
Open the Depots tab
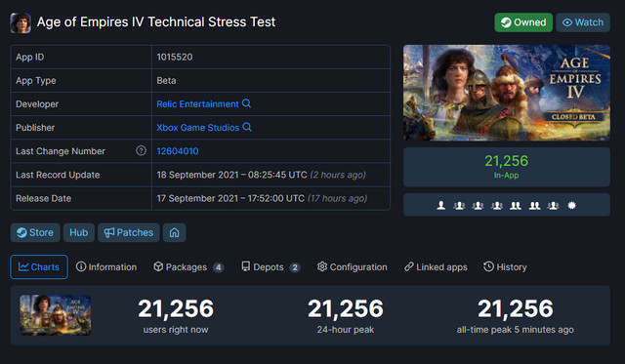click(271, 266)
